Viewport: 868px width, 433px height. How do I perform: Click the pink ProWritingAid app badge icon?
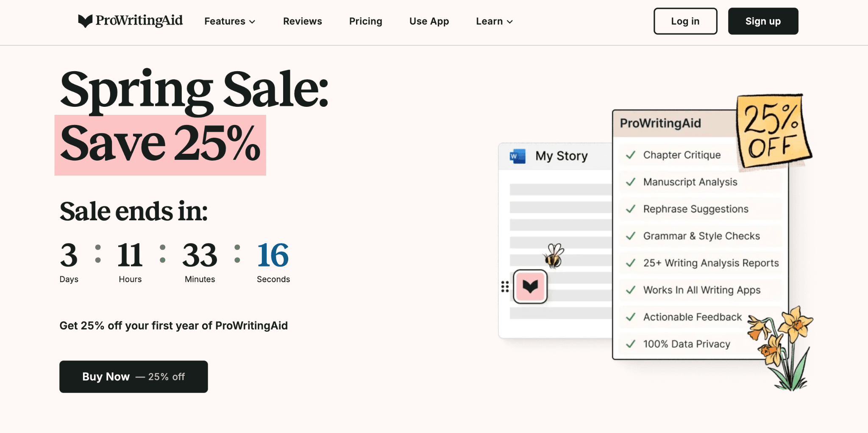[530, 287]
